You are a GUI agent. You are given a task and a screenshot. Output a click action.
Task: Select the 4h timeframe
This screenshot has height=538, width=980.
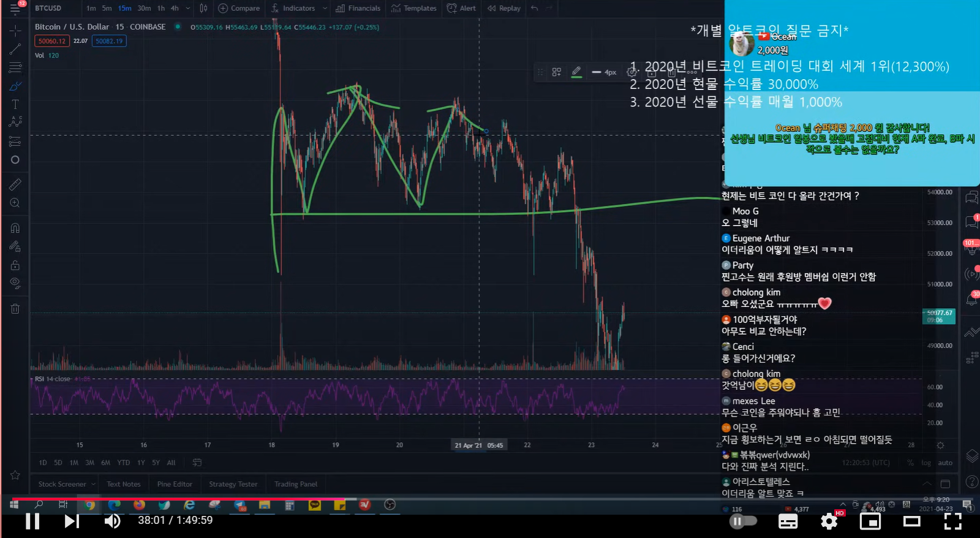point(175,8)
